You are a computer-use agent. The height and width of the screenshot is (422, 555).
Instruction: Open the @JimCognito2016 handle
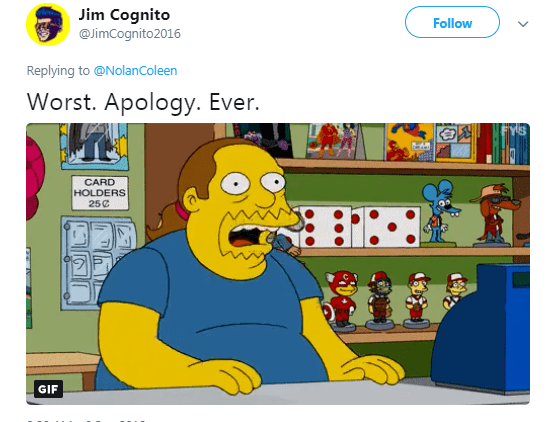point(130,34)
